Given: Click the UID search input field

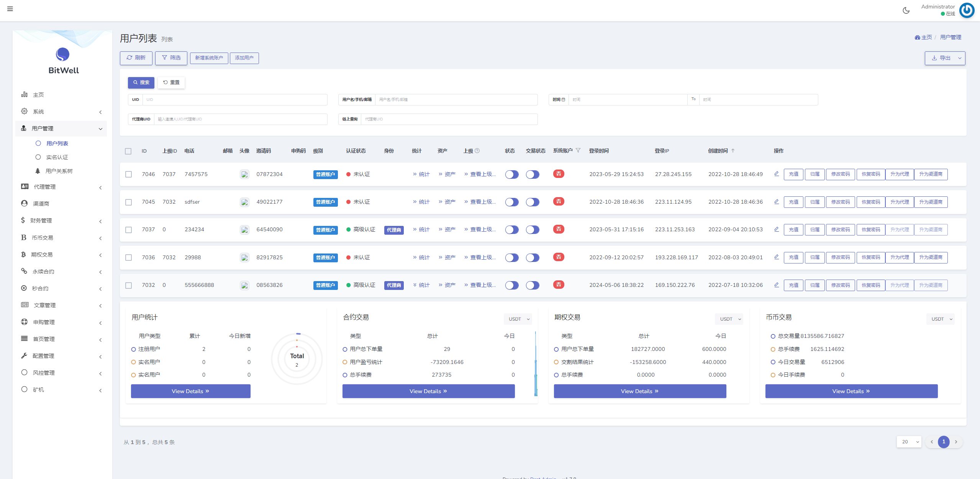Looking at the screenshot, I should 234,100.
